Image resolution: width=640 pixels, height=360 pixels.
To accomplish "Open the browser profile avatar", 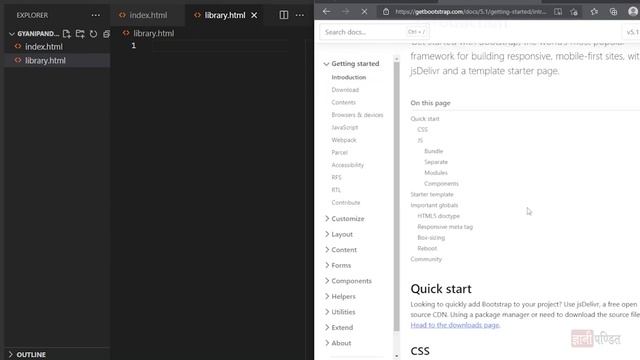I will point(633,11).
